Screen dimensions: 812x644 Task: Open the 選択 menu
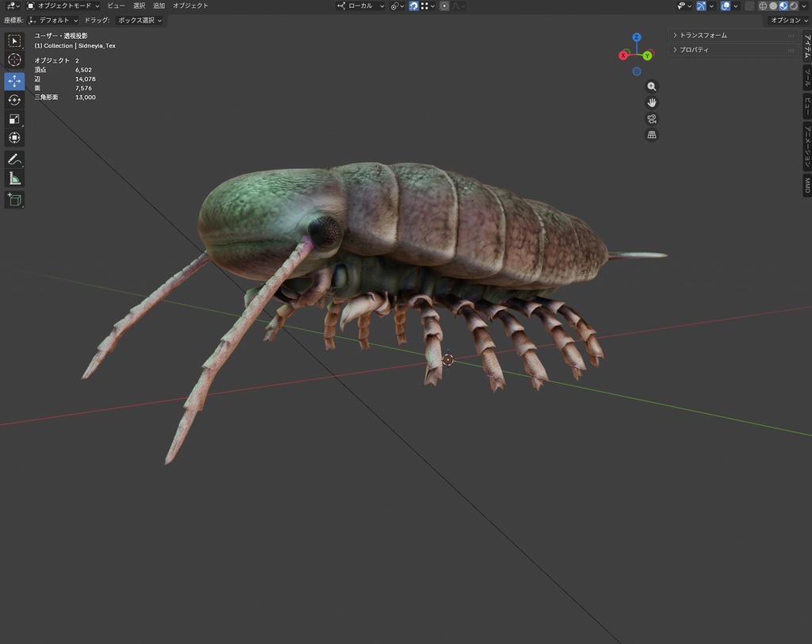(x=139, y=6)
